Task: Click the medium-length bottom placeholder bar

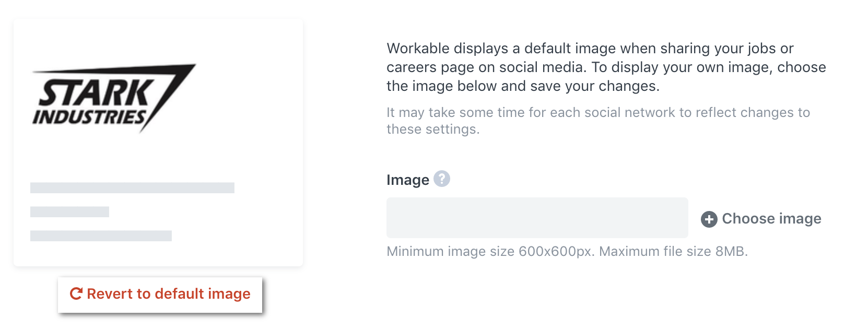Action: [x=101, y=236]
